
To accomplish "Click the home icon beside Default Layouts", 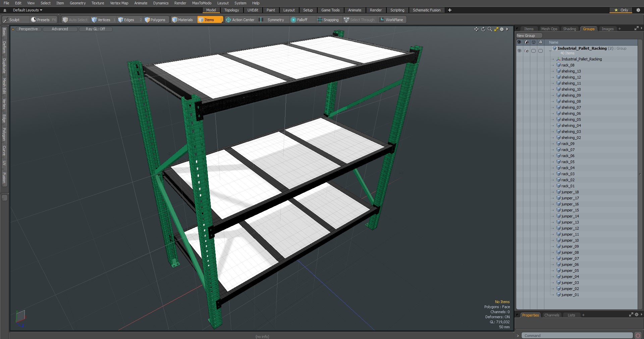I will [5, 10].
